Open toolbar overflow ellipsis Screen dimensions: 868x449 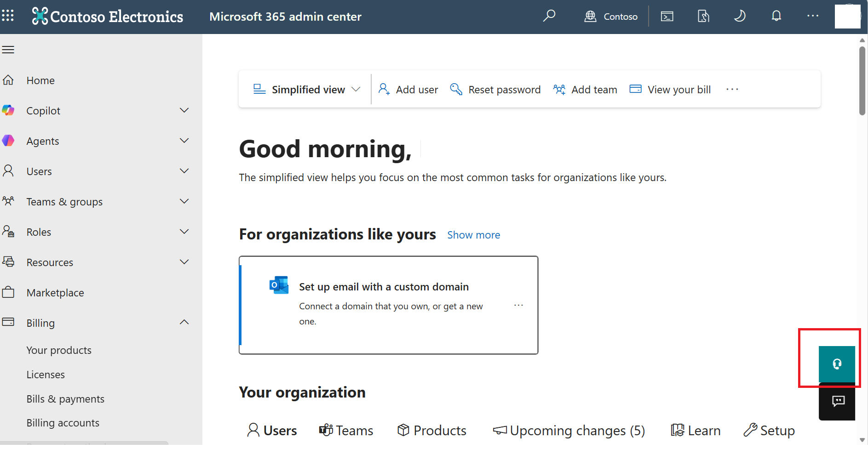point(732,89)
